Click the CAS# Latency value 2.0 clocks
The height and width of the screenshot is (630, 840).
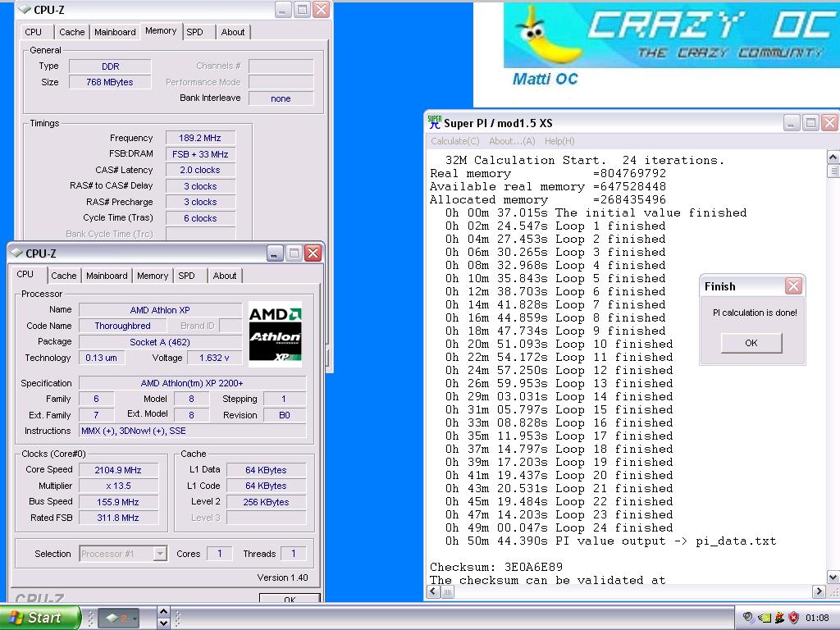200,170
